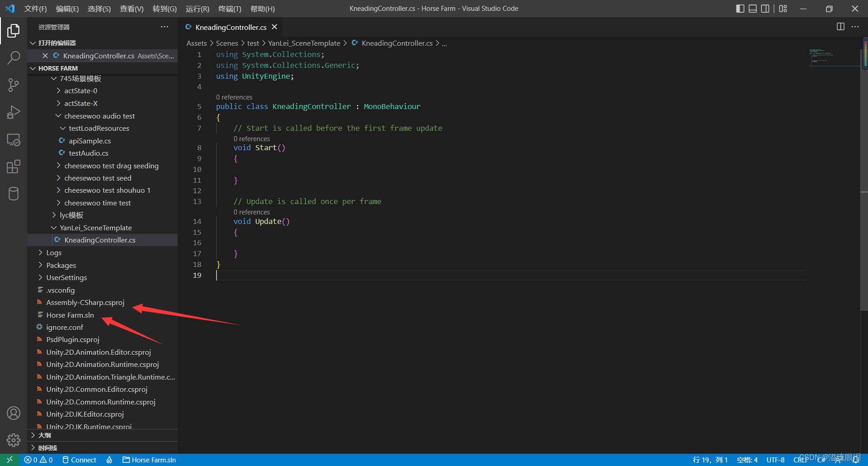
Task: Show errors and warnings count in status bar
Action: pyautogui.click(x=38, y=460)
